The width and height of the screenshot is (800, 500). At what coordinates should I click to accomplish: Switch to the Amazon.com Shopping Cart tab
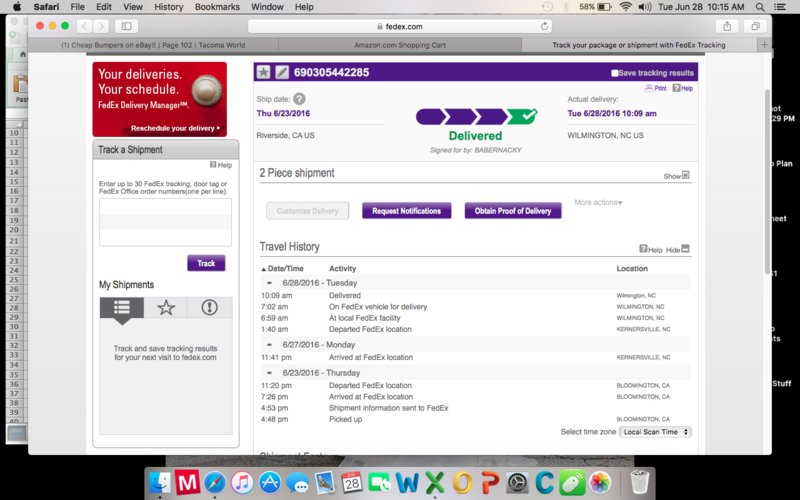tap(400, 45)
